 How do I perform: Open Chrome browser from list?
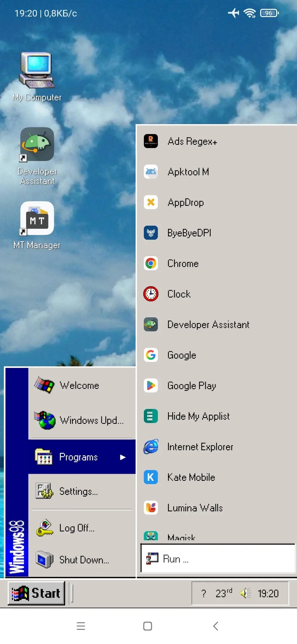(183, 264)
